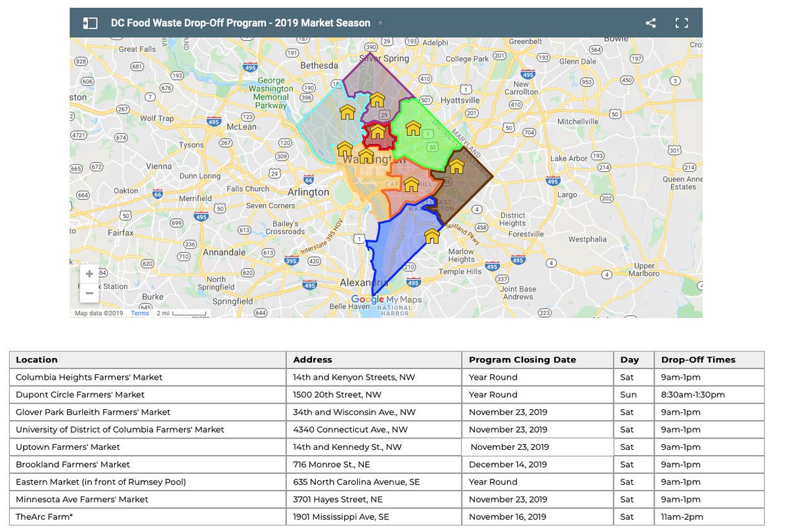This screenshot has width=788, height=532.
Task: Select TheArc Farm location cell
Action: (x=148, y=517)
